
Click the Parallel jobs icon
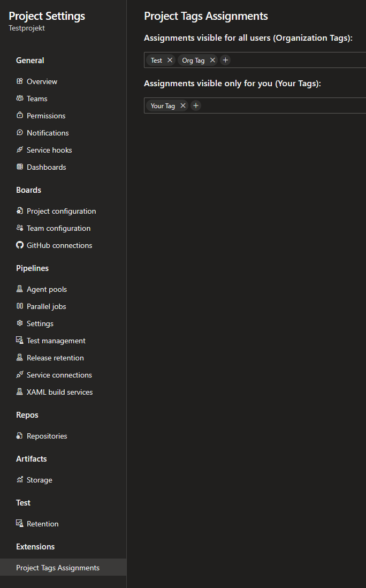20,306
